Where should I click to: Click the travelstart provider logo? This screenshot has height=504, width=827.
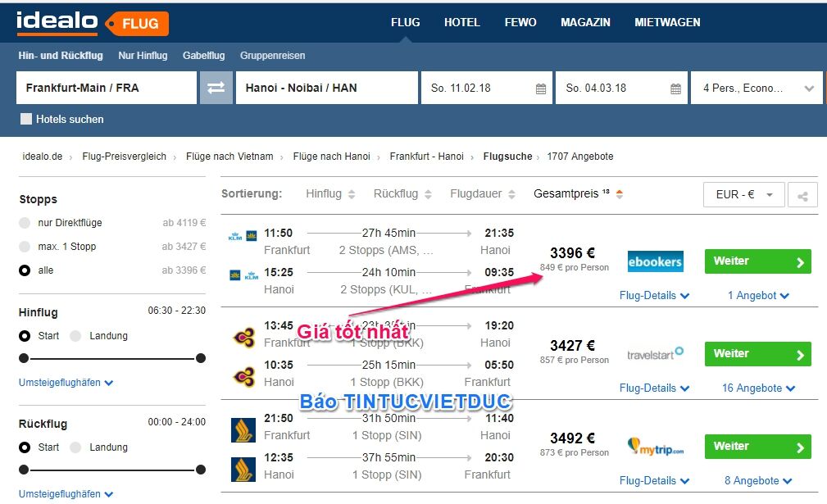click(x=655, y=354)
